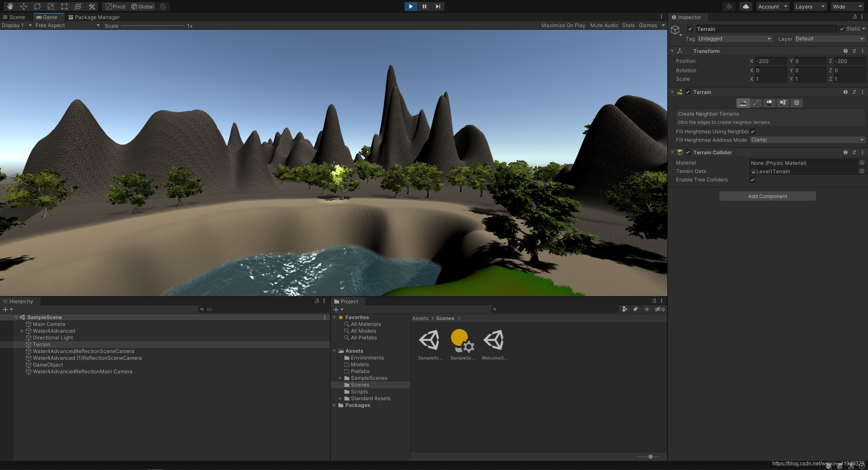Click search by type icon in Project
The height and width of the screenshot is (470, 868).
coord(625,309)
